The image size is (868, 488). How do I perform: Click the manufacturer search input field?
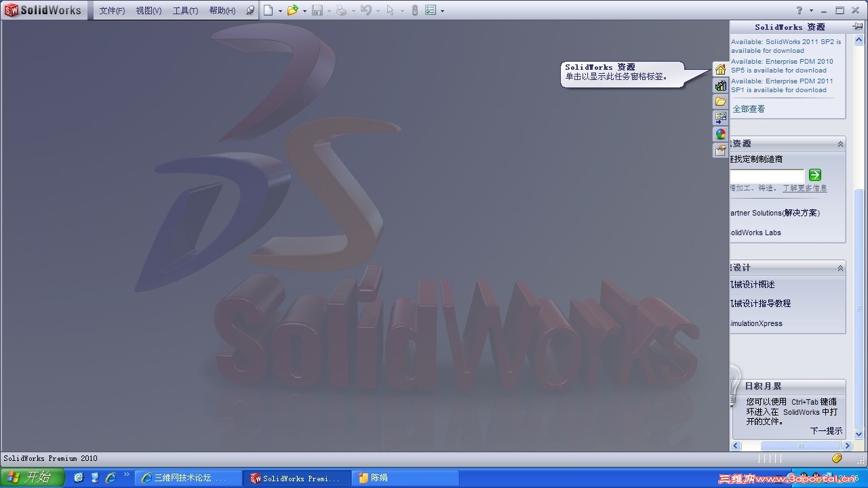767,176
